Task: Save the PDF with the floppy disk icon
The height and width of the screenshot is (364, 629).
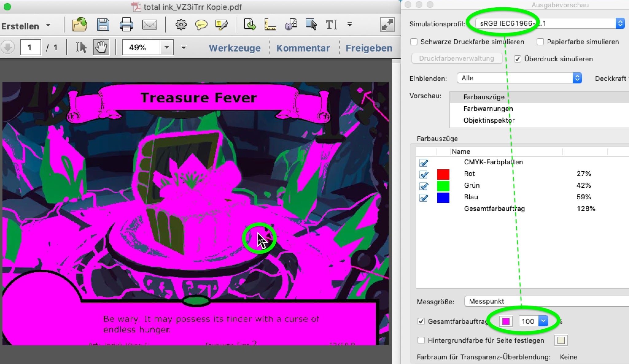Action: (103, 25)
